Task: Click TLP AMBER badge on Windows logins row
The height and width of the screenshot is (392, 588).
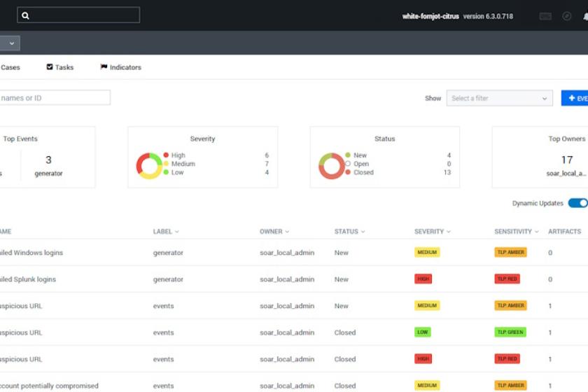Action: tap(510, 253)
